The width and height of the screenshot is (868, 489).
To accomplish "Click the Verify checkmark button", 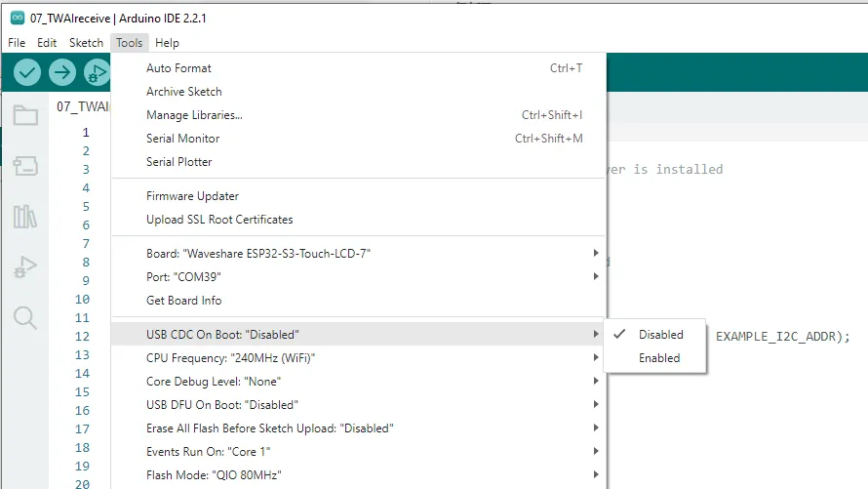I will [x=27, y=72].
